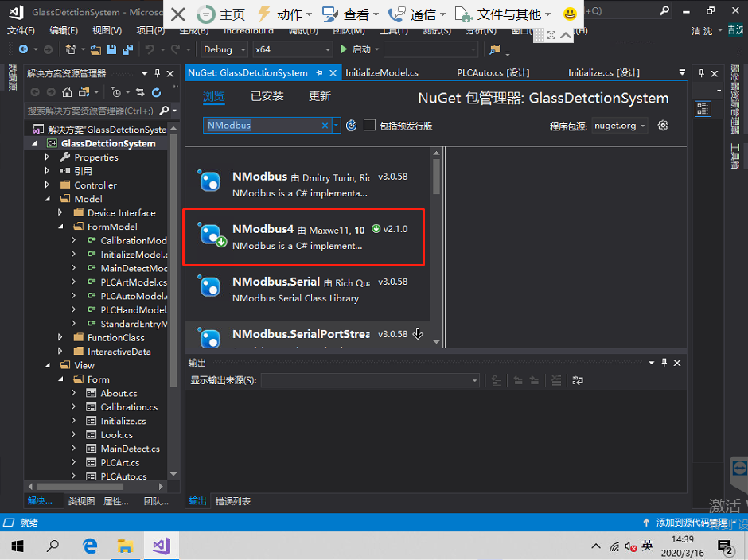Clear the NModbus search text with X
The height and width of the screenshot is (560, 748).
point(325,126)
